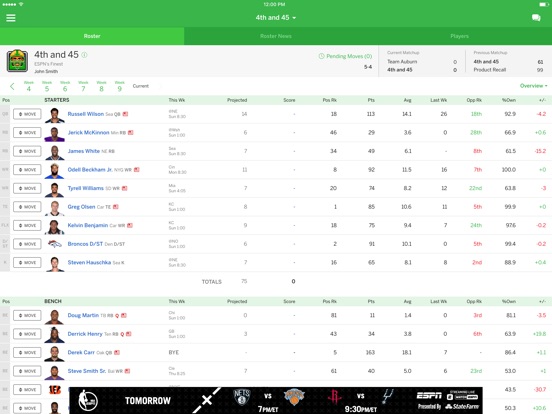The height and width of the screenshot is (414, 552).
Task: Tap the Pending Moves clock icon
Action: tap(321, 56)
